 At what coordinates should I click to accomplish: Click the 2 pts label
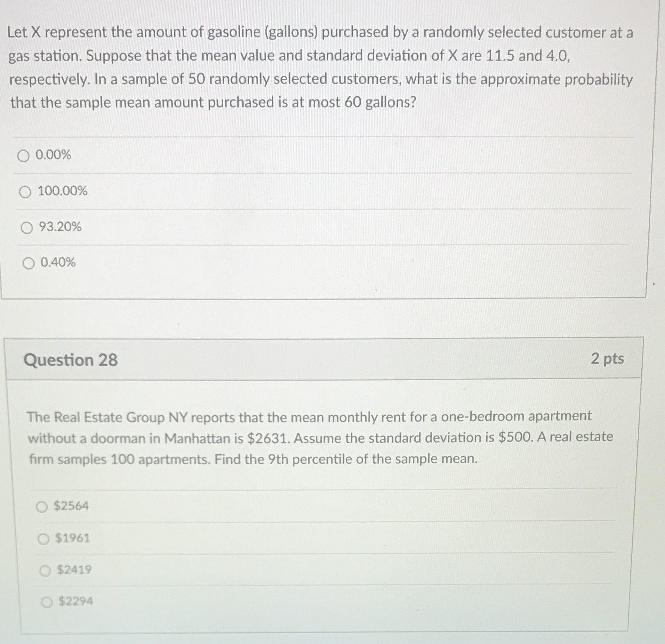tap(608, 358)
